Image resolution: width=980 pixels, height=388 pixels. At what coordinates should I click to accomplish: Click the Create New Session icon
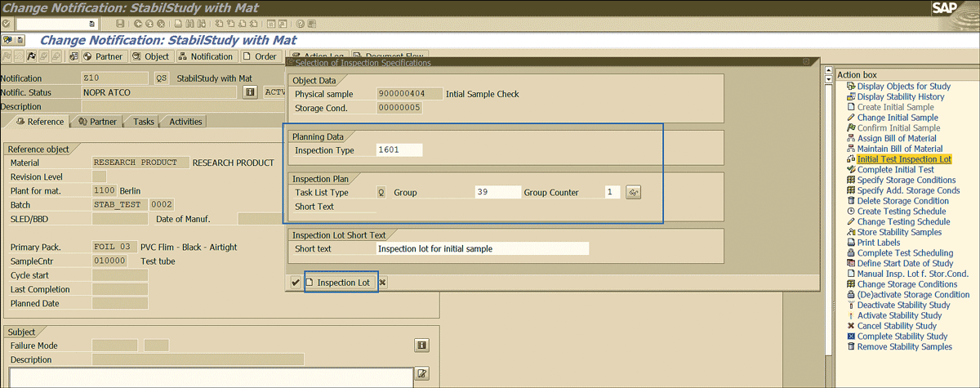coord(270,24)
